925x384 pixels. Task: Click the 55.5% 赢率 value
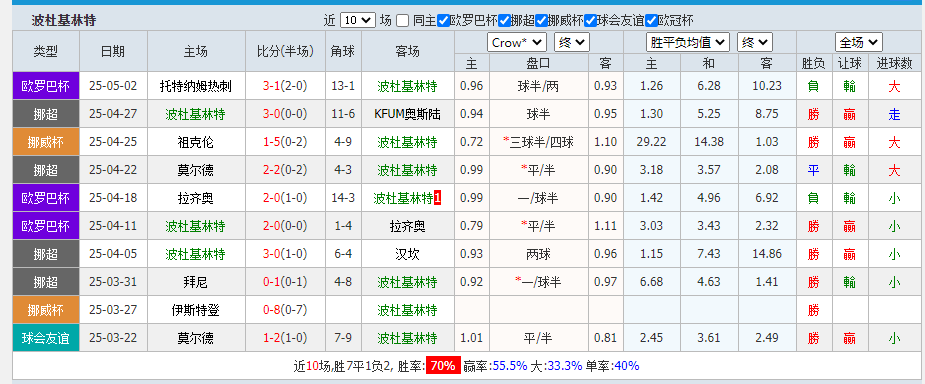(509, 366)
